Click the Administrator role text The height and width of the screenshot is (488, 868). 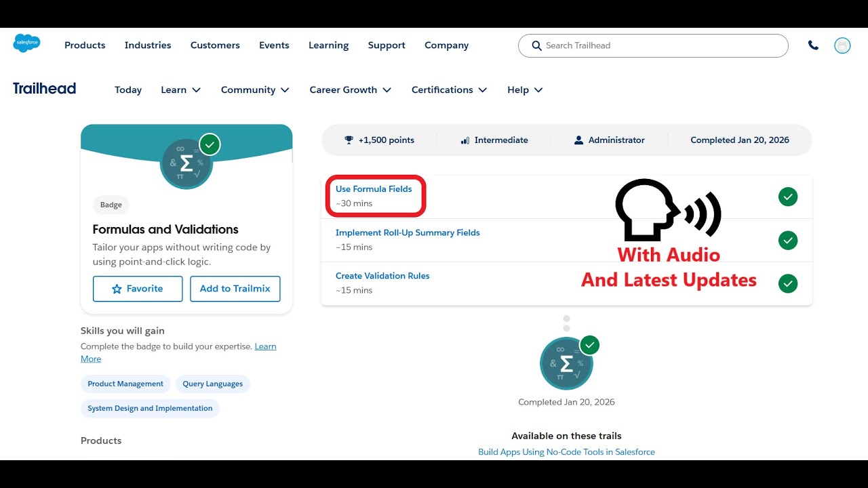click(x=616, y=140)
